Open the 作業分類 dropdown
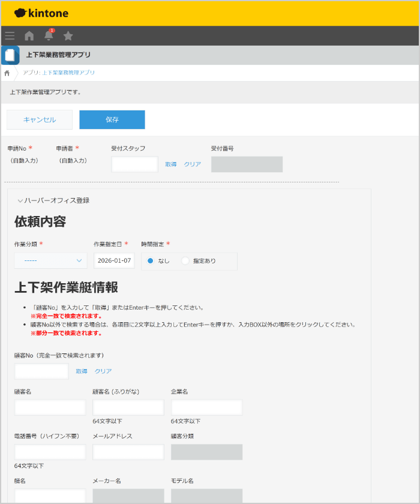This screenshot has height=504, width=420. tap(50, 260)
